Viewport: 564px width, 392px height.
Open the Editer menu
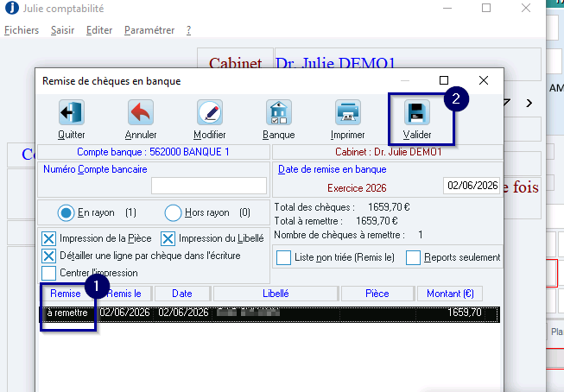99,30
